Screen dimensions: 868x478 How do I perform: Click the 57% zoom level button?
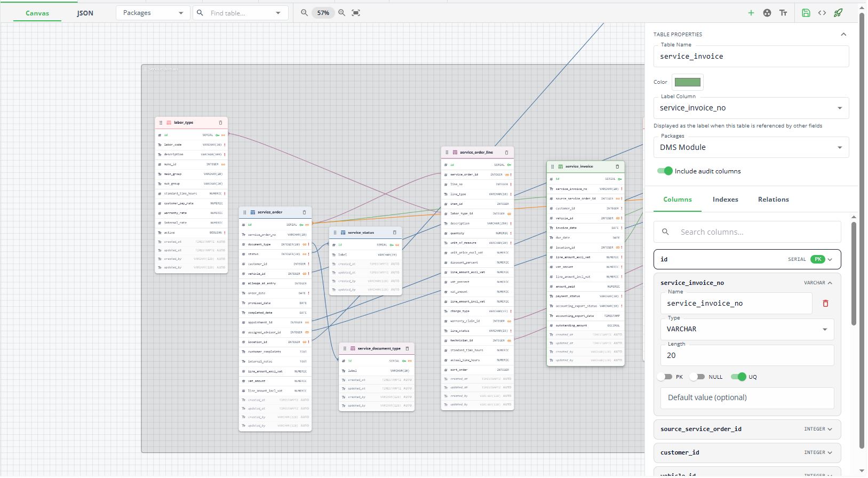coord(323,13)
